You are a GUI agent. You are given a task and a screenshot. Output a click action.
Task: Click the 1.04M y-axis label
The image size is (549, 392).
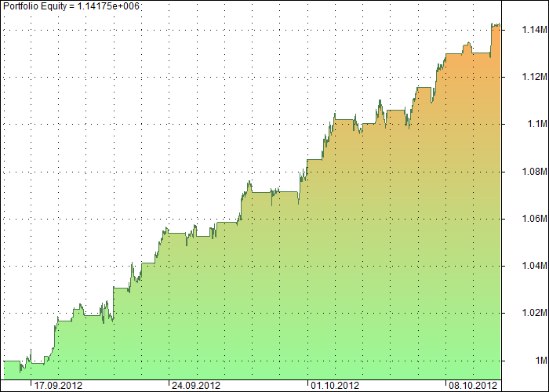525,266
